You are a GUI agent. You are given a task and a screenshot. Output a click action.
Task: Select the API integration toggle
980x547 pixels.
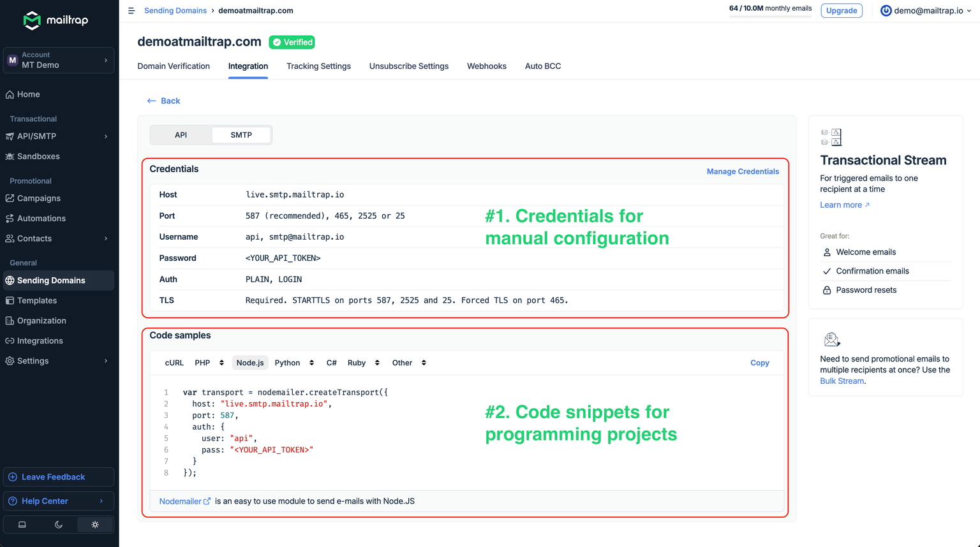(x=181, y=135)
